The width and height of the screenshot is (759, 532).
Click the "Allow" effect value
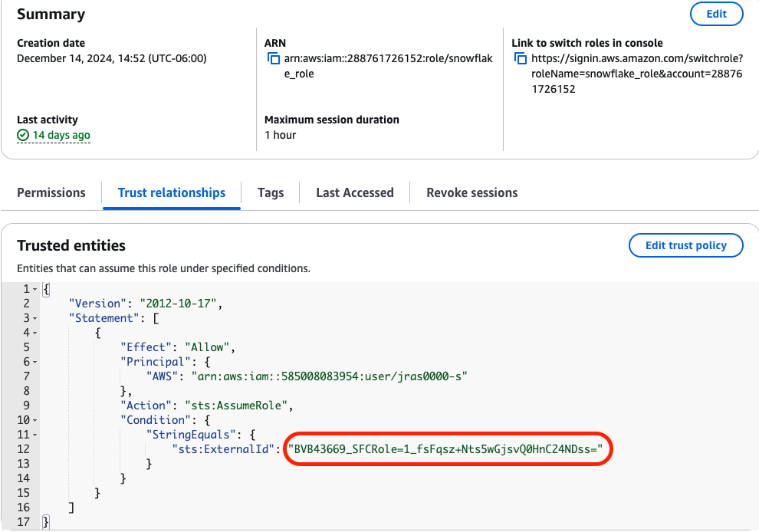click(207, 347)
